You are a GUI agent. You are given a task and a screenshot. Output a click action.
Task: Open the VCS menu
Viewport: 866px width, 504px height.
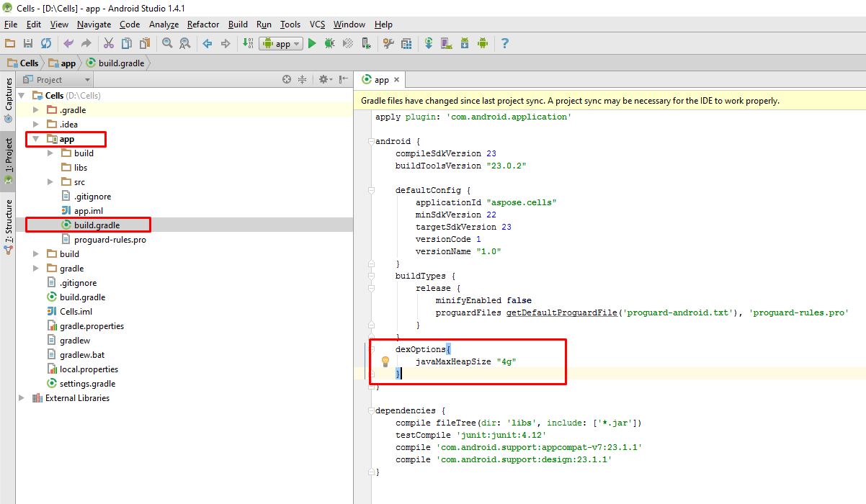pyautogui.click(x=317, y=24)
